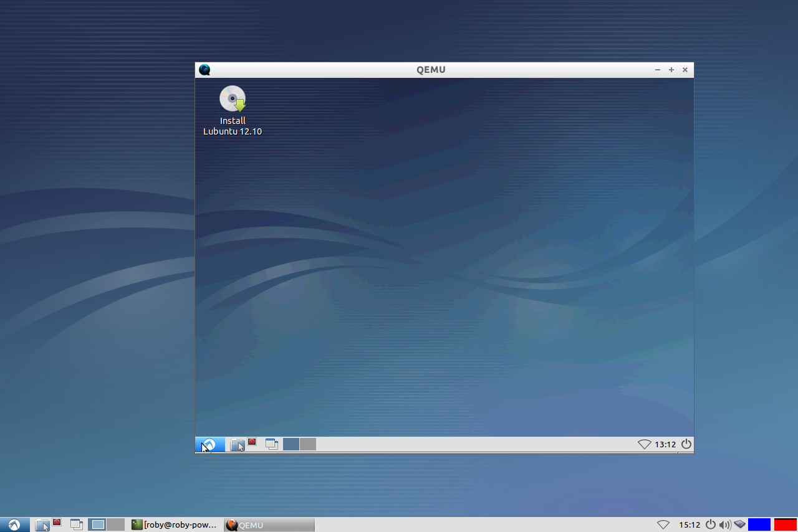The height and width of the screenshot is (532, 798).
Task: Click the QEMU logo in the window title bar
Action: click(x=204, y=70)
